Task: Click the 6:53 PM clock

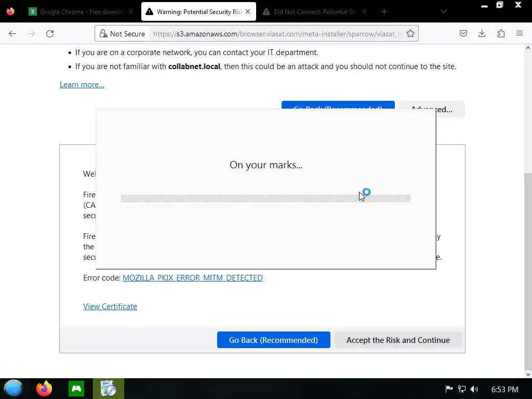Action: click(x=504, y=389)
